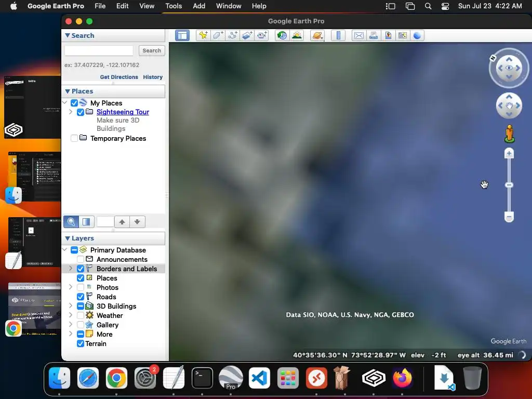Show sunlight across the landscape icon

coord(297,35)
